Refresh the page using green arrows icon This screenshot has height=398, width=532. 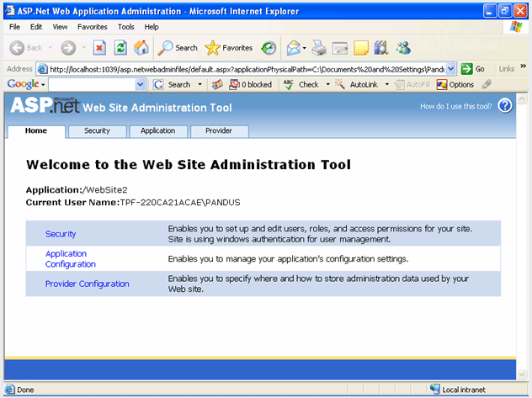point(120,48)
